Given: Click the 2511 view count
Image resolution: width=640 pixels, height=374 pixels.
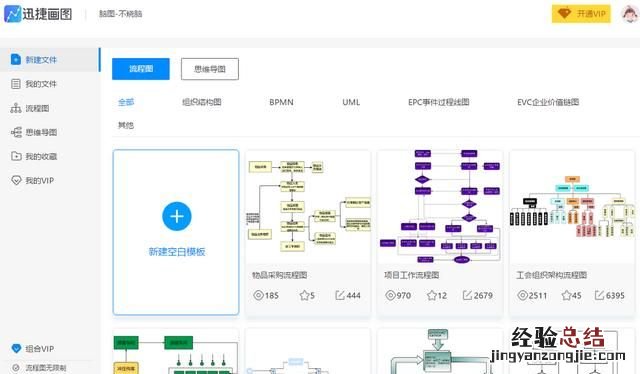Looking at the screenshot, I should 538,295.
